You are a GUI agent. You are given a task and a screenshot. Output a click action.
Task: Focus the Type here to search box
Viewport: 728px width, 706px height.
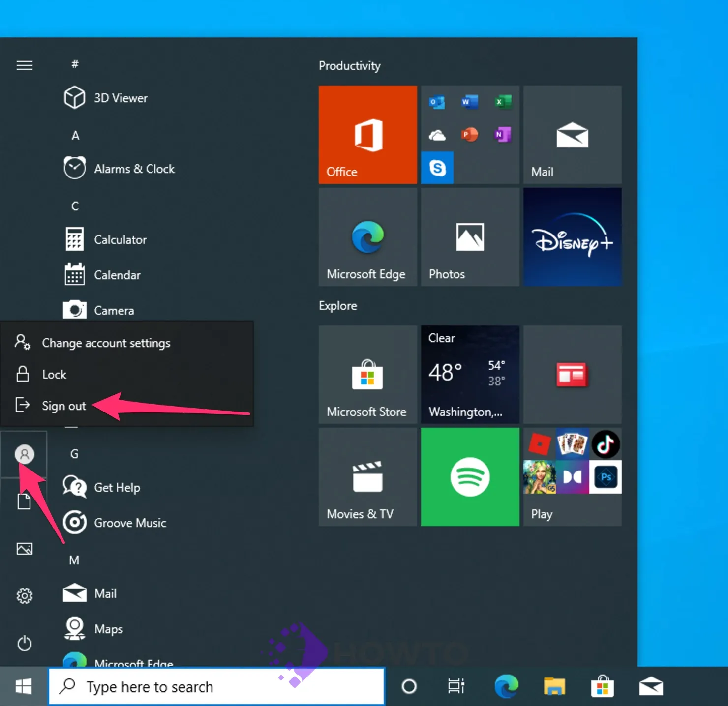[216, 686]
